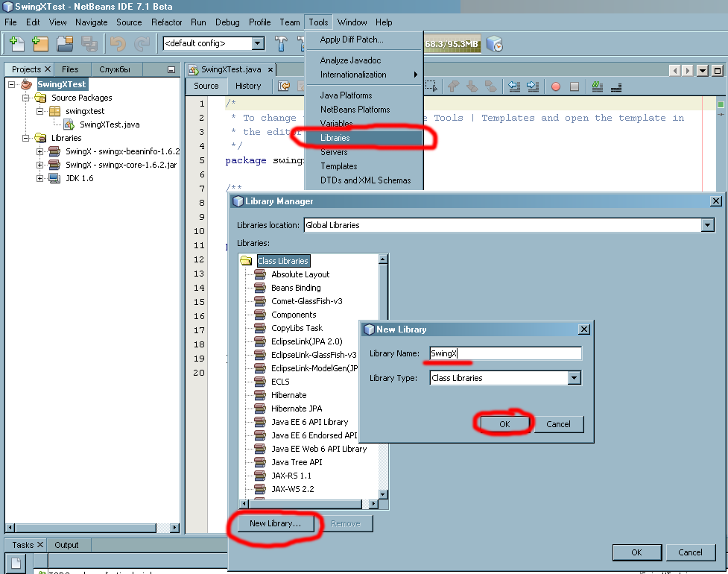Open the editor documents list dropdown arrow
Image resolution: width=728 pixels, height=574 pixels.
(703, 71)
